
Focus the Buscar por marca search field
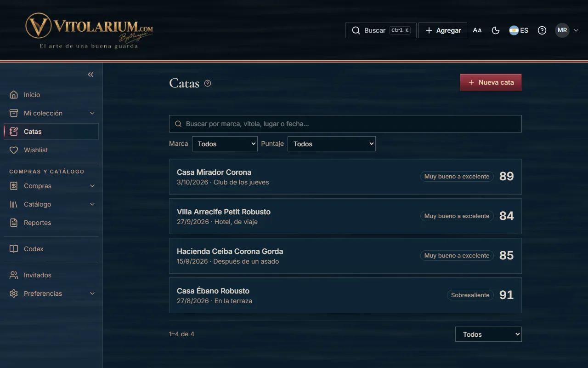(345, 124)
